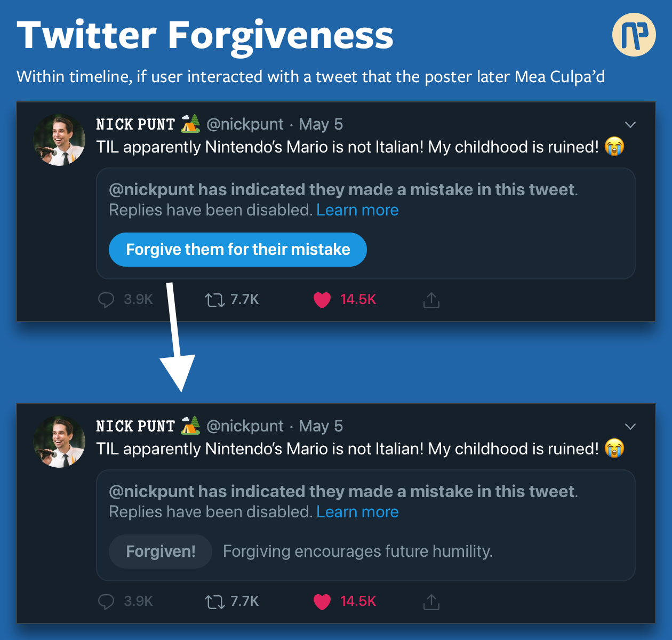Select the retweet arrows on the bottom tweet

point(215,602)
